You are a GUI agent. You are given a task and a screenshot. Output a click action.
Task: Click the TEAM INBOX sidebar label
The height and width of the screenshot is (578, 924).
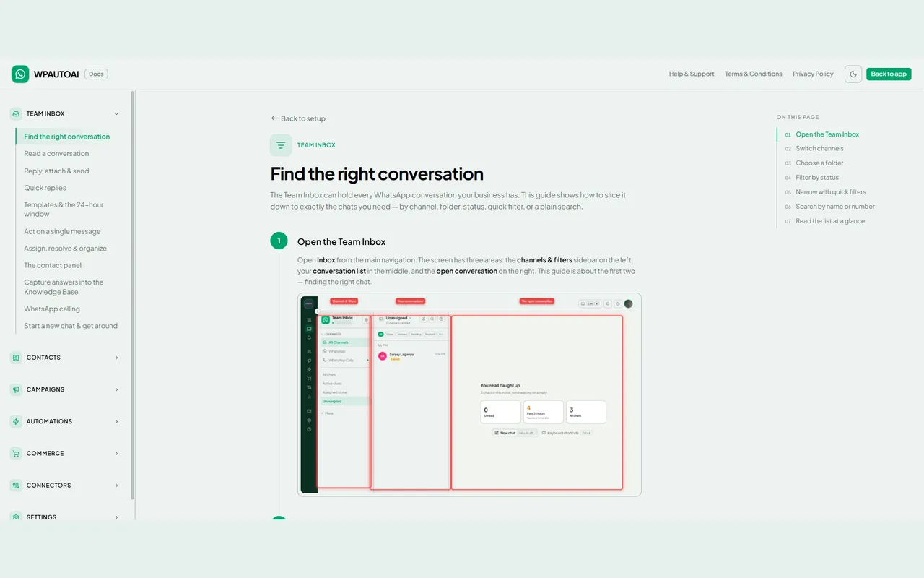click(45, 113)
